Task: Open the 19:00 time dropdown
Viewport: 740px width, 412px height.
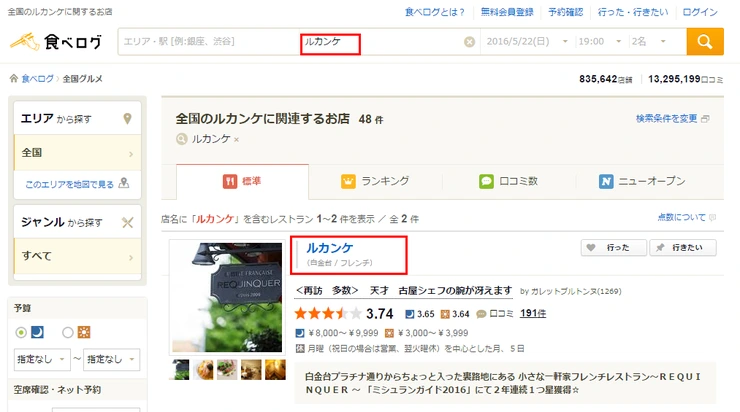Action: (x=599, y=42)
